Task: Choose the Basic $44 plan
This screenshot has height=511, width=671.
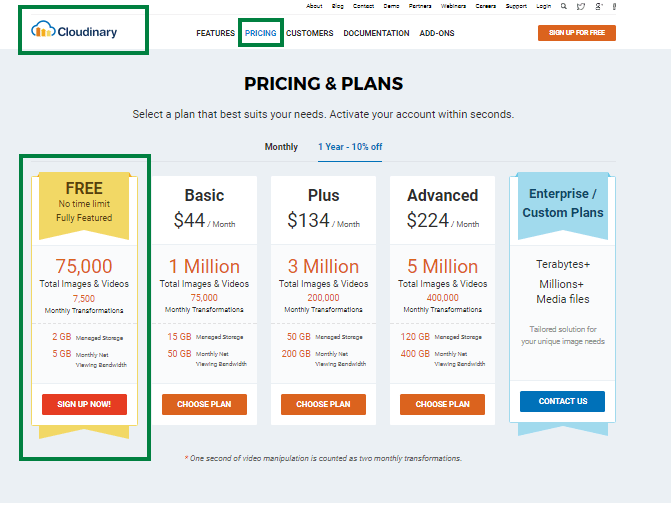Action: point(204,404)
